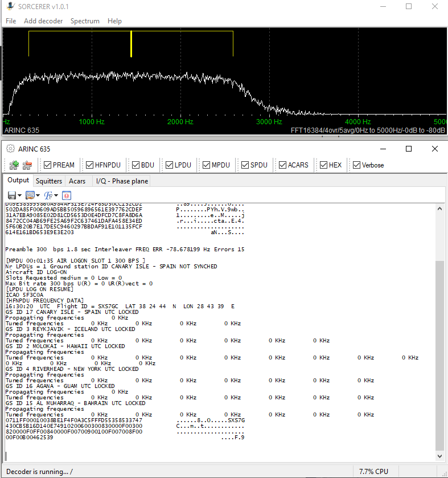Click the 'Aircraft ID LOG-ON' line
448x478 pixels.
coord(36,272)
